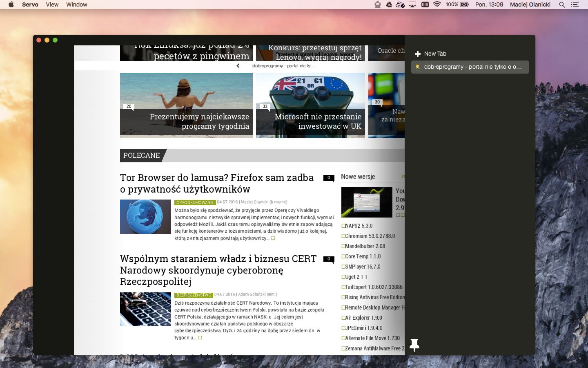The width and height of the screenshot is (588, 368).
Task: Click the 20 comments badge on Prezentujemy card
Action: [129, 107]
